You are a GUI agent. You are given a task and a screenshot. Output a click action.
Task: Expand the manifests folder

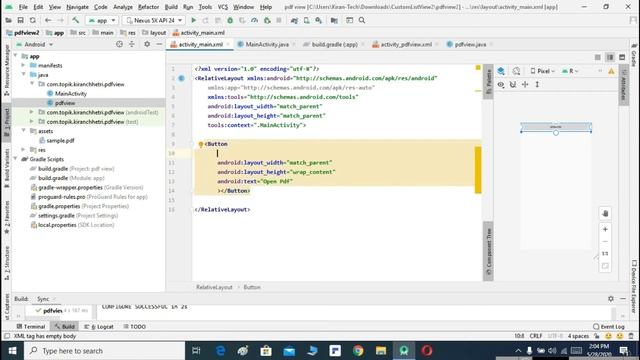[23, 65]
